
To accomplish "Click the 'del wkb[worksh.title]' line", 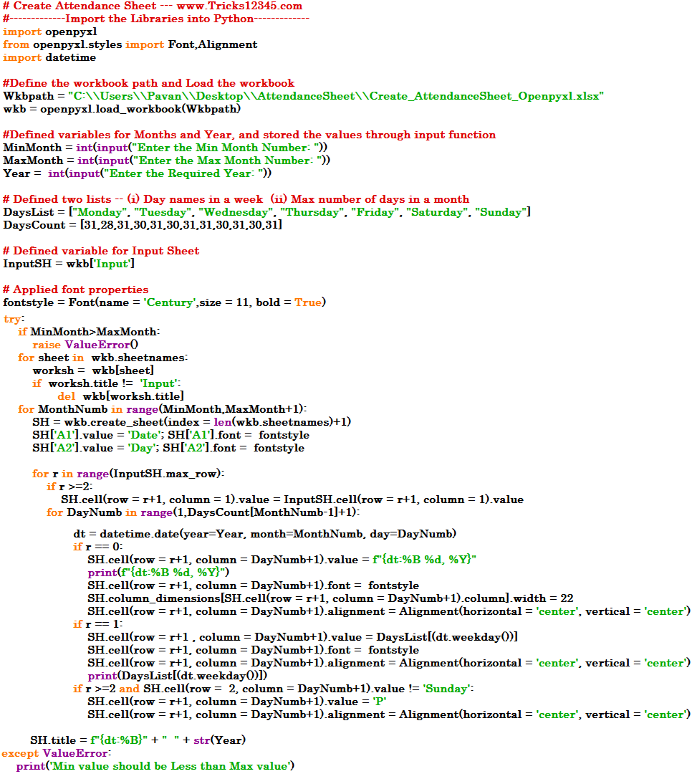I will (x=120, y=396).
